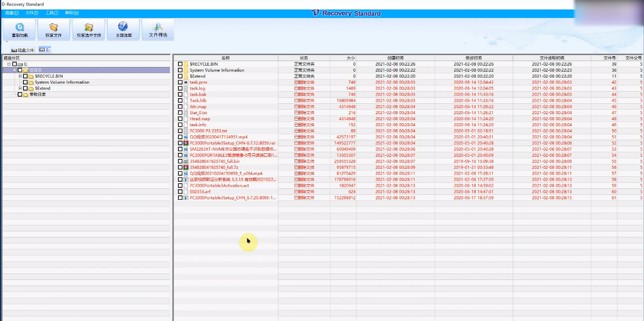
Task: Select the $Extend name in the file list
Action: pyautogui.click(x=197, y=76)
